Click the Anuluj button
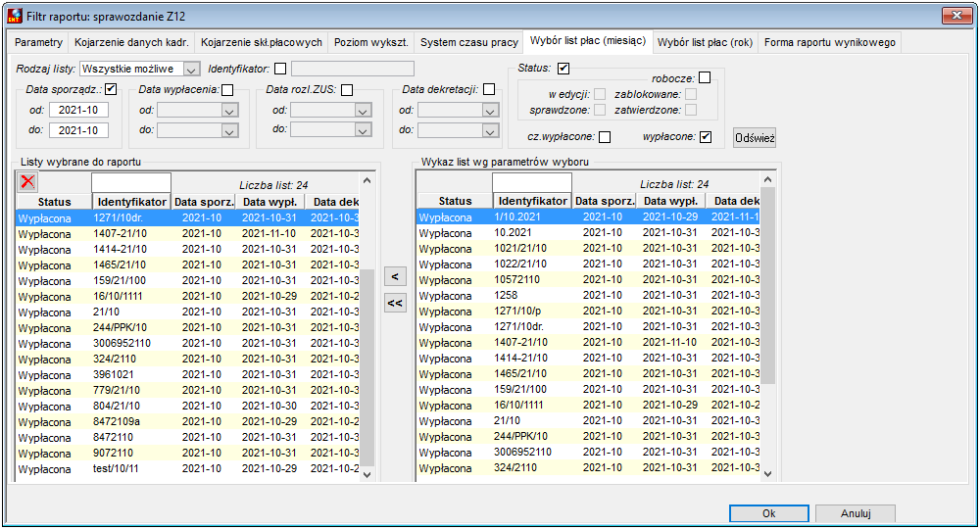The width and height of the screenshot is (980, 529). 856,513
